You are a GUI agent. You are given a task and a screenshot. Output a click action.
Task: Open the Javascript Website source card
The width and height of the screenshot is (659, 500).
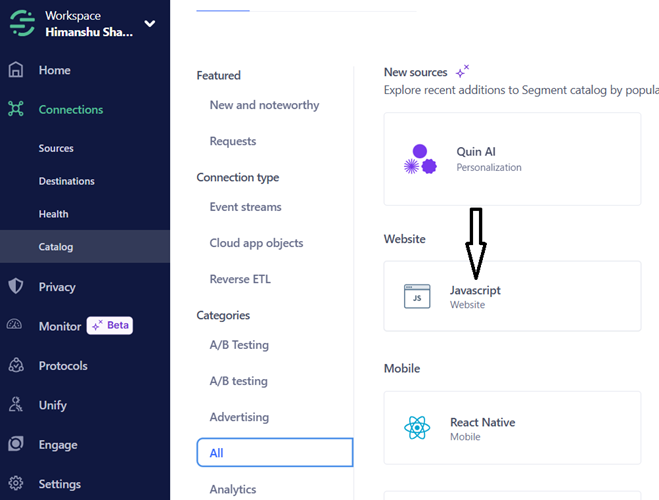[x=512, y=296]
